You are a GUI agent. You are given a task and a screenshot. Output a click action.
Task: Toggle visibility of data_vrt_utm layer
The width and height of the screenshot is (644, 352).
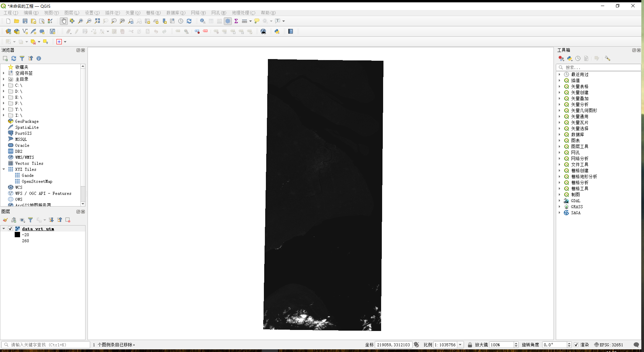10,229
